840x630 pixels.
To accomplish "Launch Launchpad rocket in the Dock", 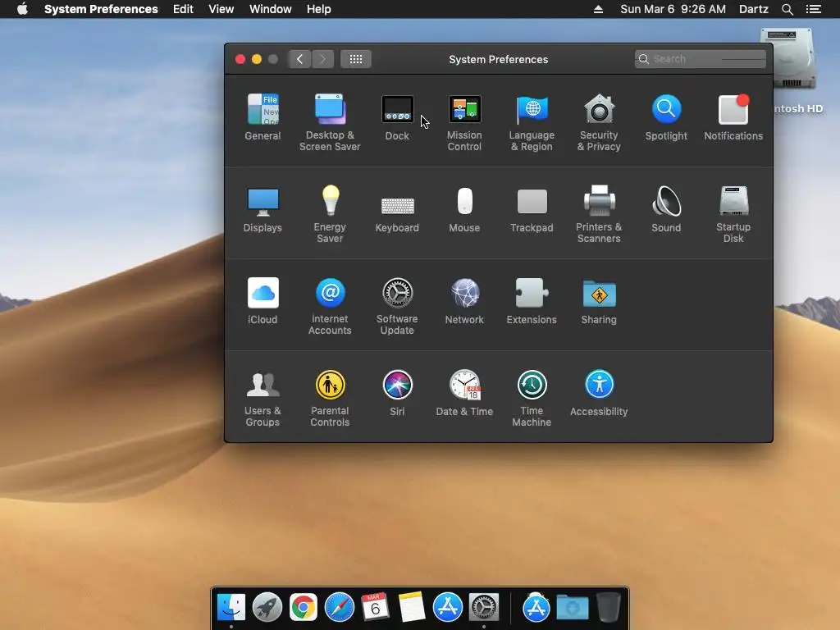I will [267, 607].
